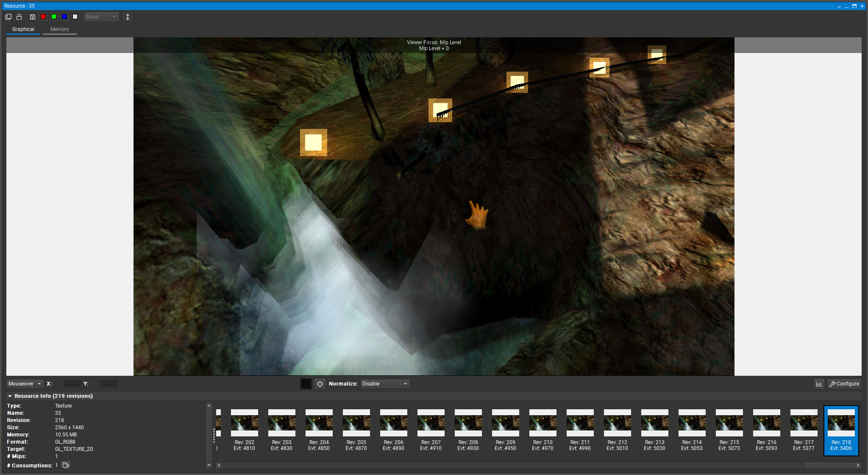The width and height of the screenshot is (868, 475).
Task: Click the Type value Texture
Action: tap(64, 406)
